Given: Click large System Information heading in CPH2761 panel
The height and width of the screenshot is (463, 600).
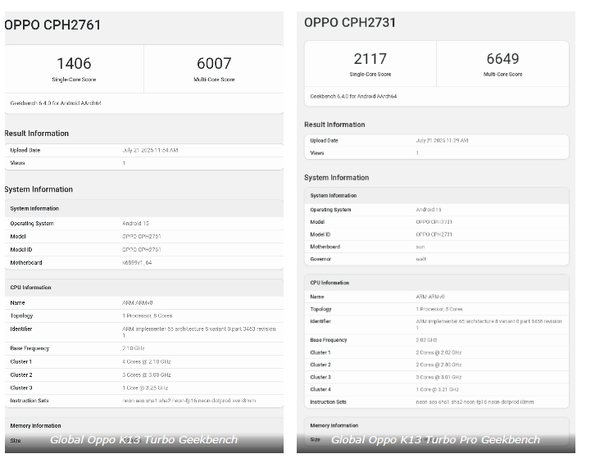Looking at the screenshot, I should pos(39,189).
